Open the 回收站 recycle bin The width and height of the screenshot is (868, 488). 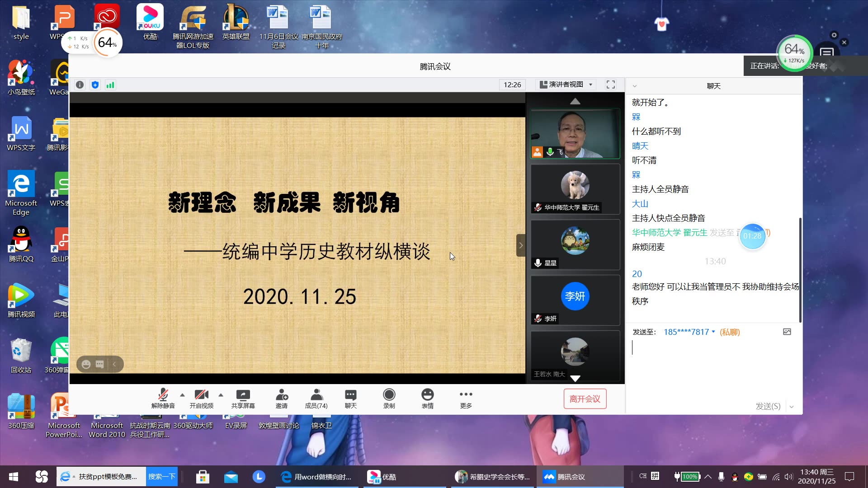point(21,355)
